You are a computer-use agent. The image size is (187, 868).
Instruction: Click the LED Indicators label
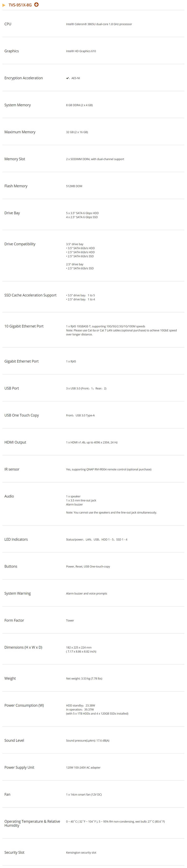[x=16, y=540]
